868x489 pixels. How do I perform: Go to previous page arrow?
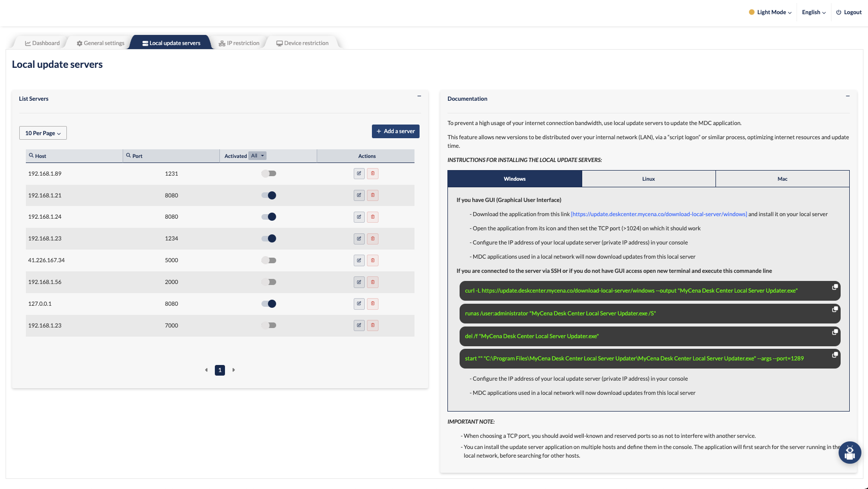[x=206, y=370]
